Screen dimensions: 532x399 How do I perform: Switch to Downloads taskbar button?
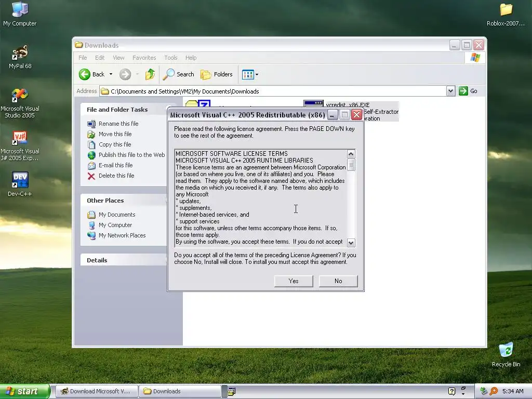click(180, 391)
